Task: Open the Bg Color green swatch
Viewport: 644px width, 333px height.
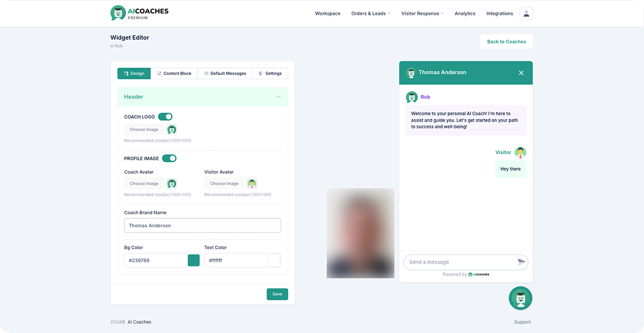Action: coord(194,261)
